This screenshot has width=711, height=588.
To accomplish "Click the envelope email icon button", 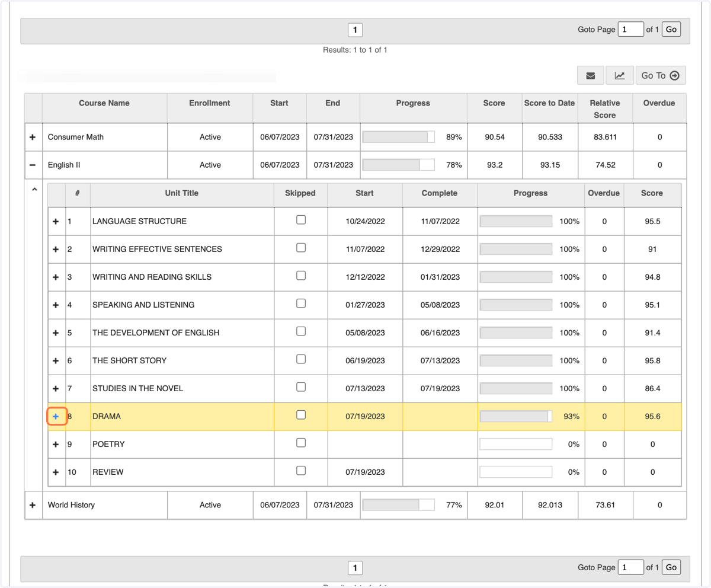I will [591, 75].
